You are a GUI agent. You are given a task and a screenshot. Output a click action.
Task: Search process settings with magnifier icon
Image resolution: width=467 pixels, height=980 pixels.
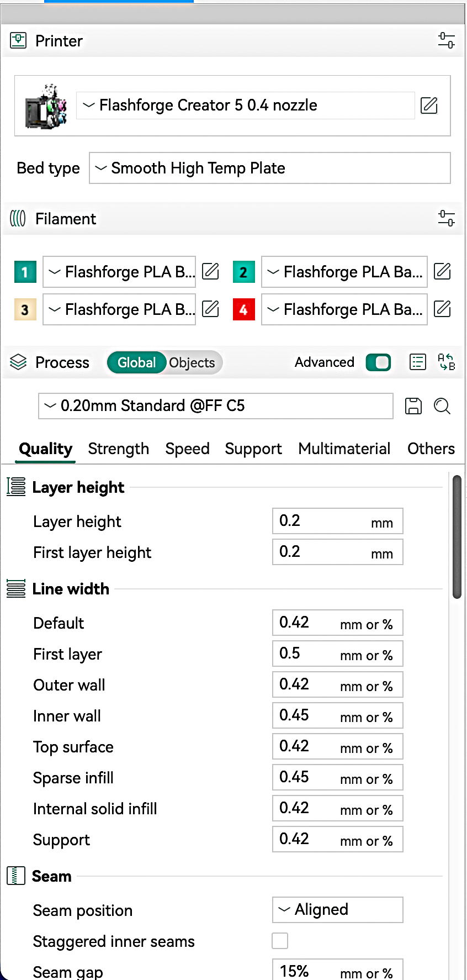coord(442,406)
